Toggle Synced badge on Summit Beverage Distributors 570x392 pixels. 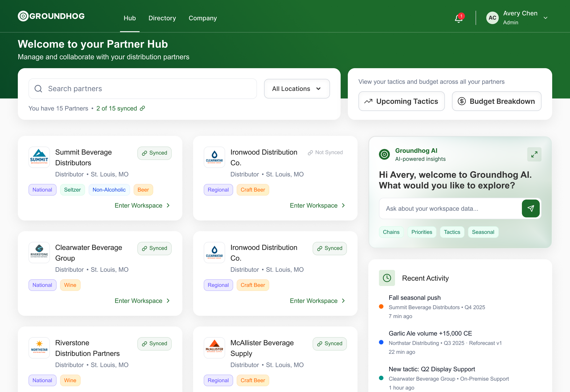pos(154,153)
